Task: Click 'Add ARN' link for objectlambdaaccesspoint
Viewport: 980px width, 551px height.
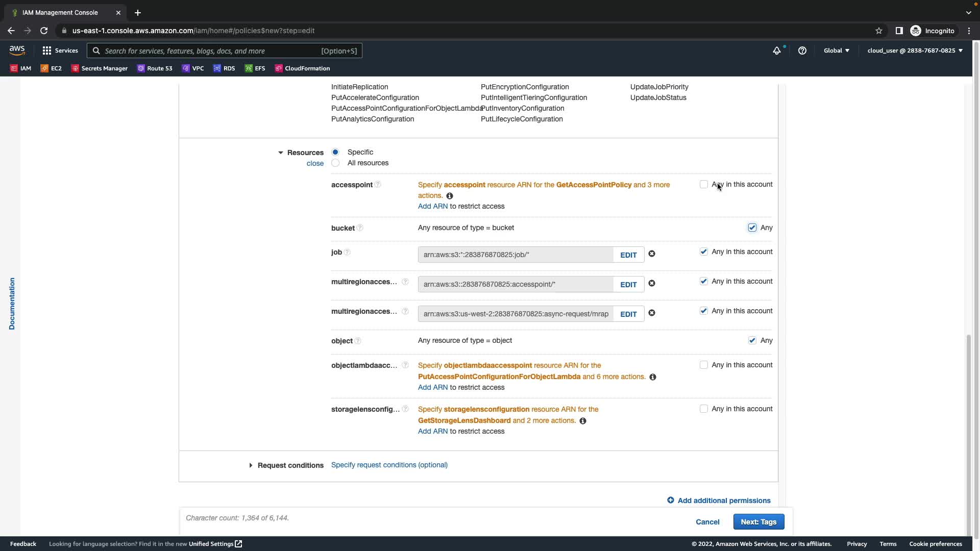Action: pyautogui.click(x=432, y=388)
